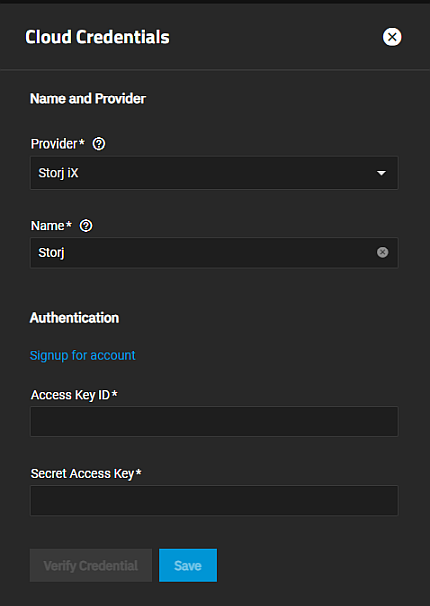Select the Secret Access Key input box
Image resolution: width=430 pixels, height=606 pixels.
pos(214,500)
